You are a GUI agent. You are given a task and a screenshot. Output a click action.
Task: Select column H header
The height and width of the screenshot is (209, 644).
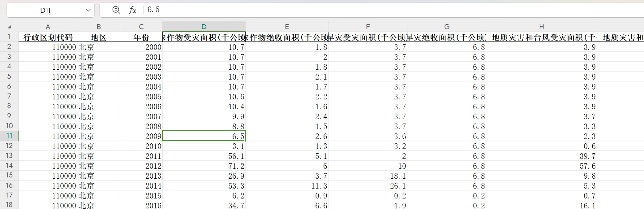point(542,27)
